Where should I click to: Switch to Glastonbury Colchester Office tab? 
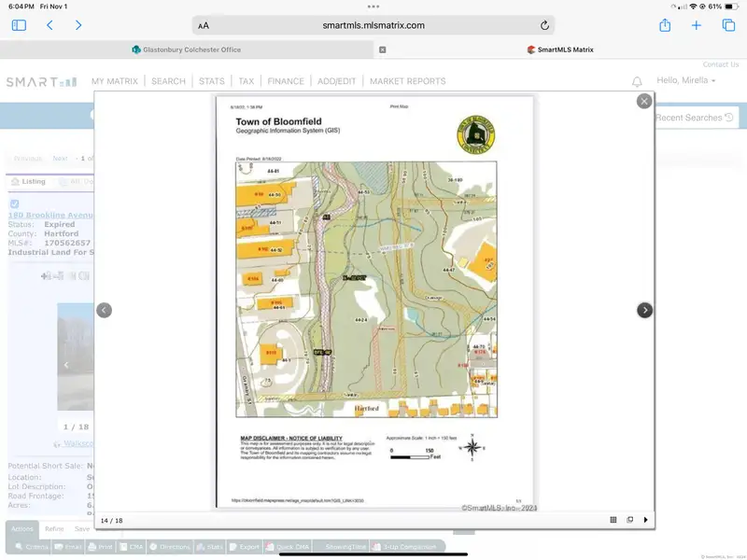(187, 49)
